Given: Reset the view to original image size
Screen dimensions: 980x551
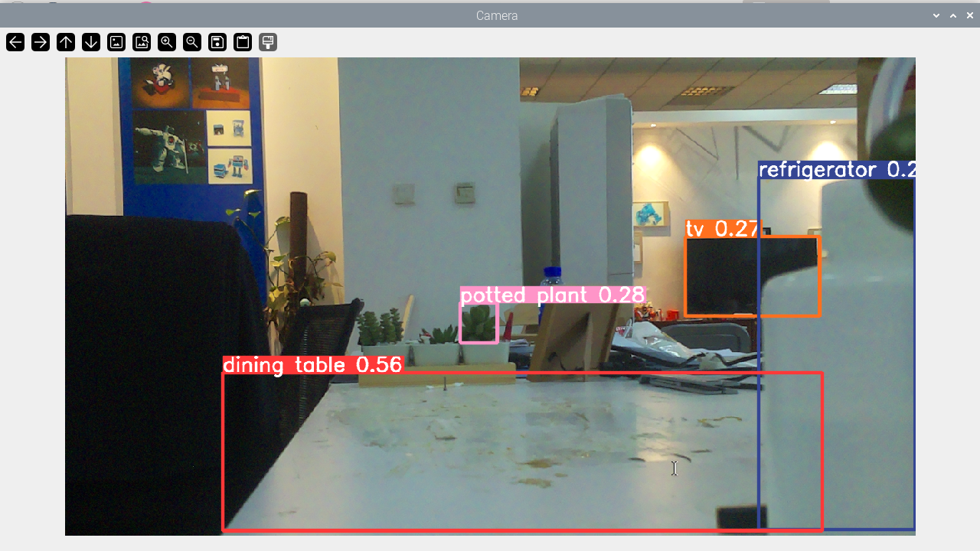Looking at the screenshot, I should pos(116,42).
